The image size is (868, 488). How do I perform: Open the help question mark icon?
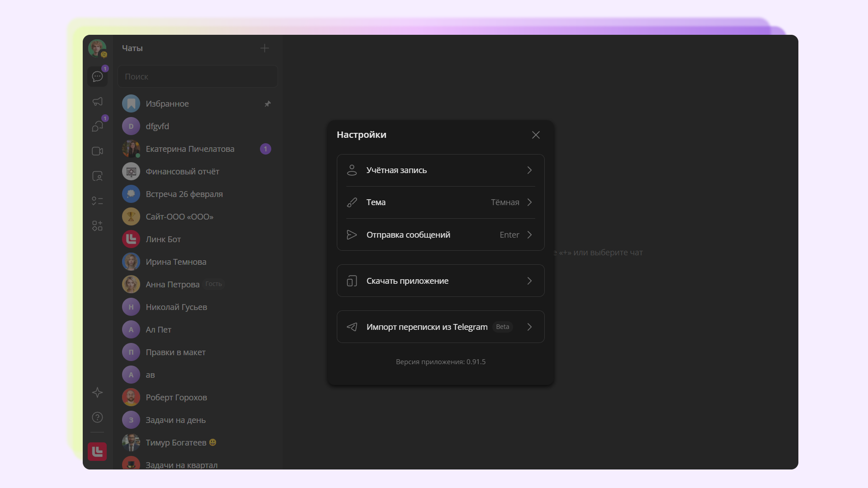[97, 418]
